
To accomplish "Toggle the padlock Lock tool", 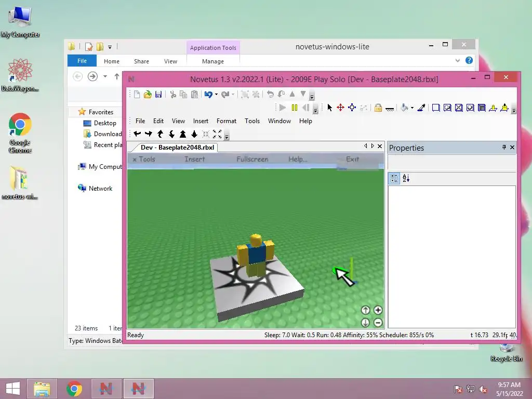I will click(x=378, y=108).
